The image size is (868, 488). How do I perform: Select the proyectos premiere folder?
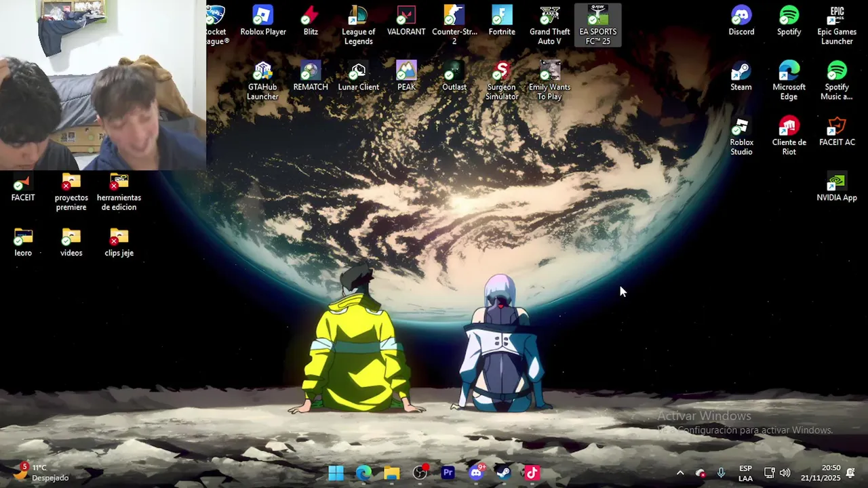click(x=71, y=192)
